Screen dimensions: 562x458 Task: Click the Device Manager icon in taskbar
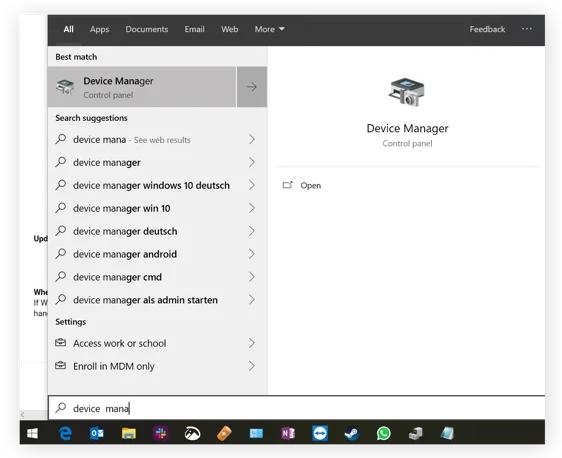coord(415,434)
